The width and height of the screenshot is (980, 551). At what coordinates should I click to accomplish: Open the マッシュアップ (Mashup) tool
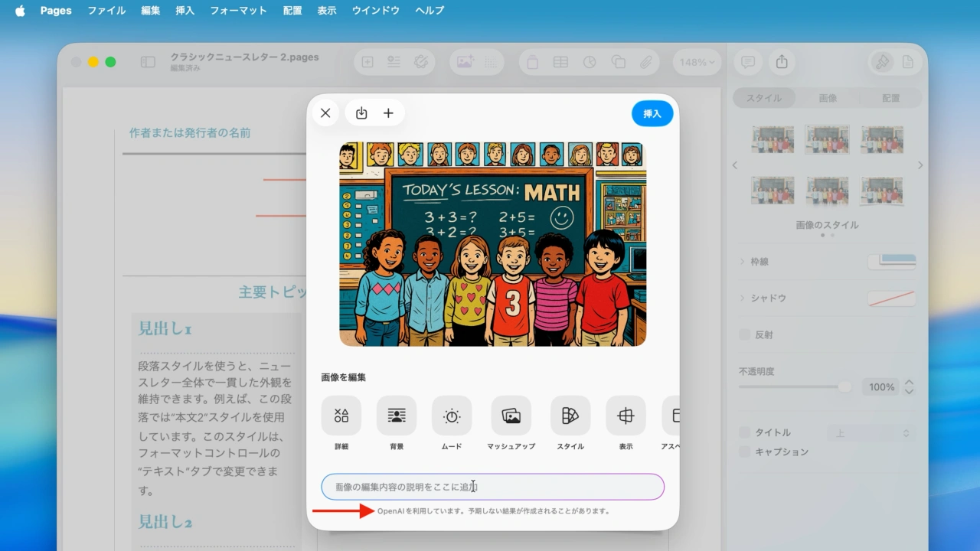(x=511, y=416)
